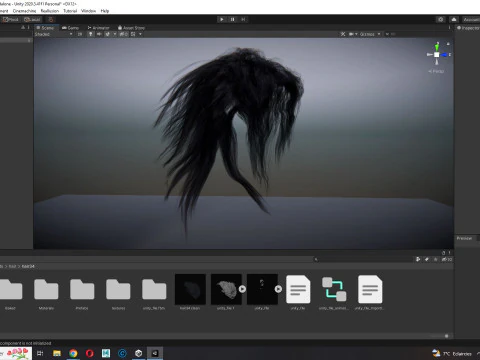This screenshot has height=360, width=480.
Task: Select the animator controller asset icon
Action: (334, 289)
